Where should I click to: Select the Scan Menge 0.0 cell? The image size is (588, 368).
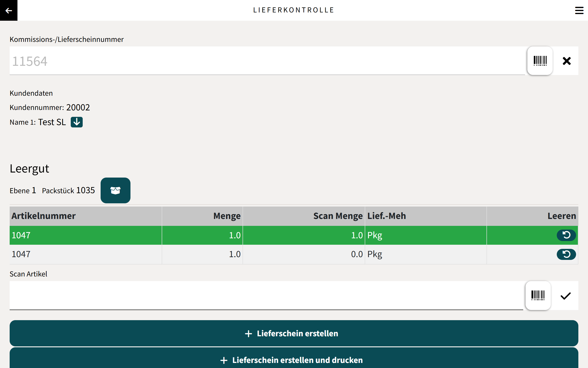[x=304, y=254]
